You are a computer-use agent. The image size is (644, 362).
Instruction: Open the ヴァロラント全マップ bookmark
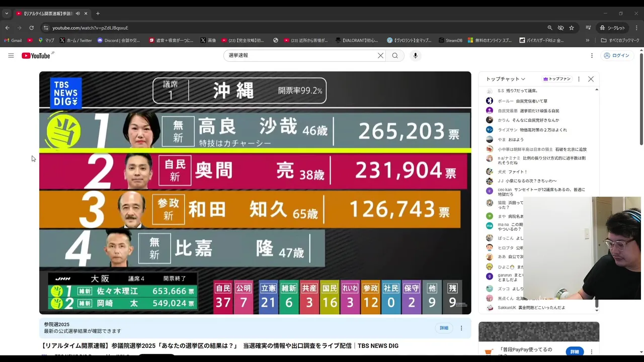(410, 40)
